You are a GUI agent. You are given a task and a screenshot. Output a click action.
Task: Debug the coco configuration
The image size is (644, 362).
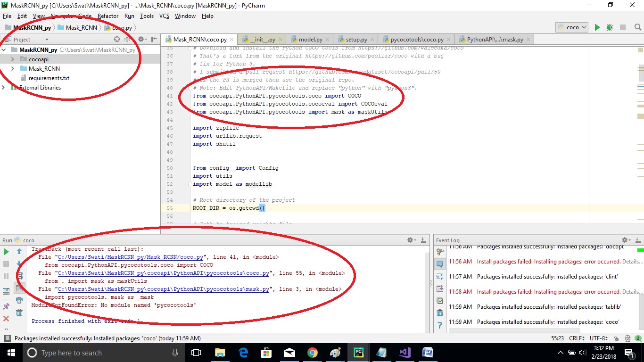(609, 27)
